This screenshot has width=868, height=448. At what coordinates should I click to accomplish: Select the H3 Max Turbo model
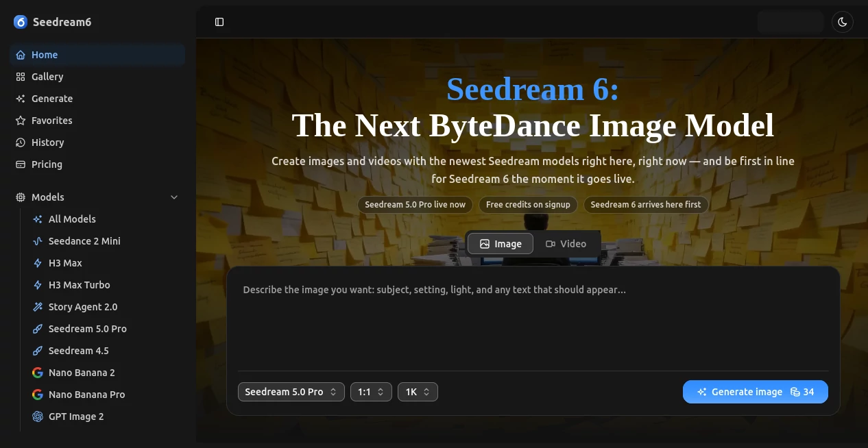(106, 285)
